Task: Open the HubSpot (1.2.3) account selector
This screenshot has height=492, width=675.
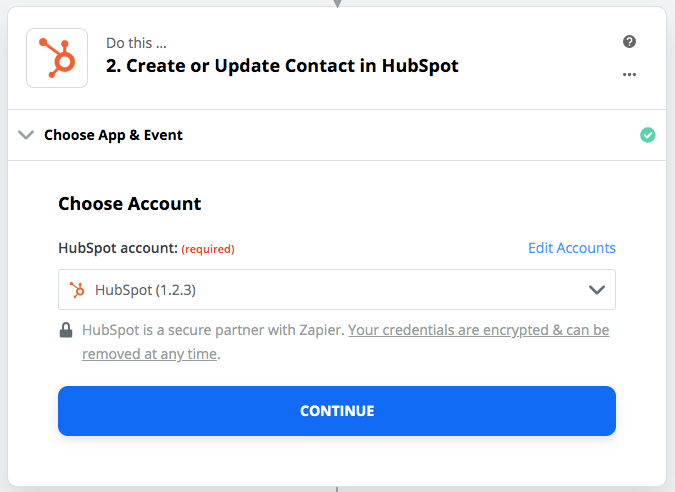Action: 337,290
